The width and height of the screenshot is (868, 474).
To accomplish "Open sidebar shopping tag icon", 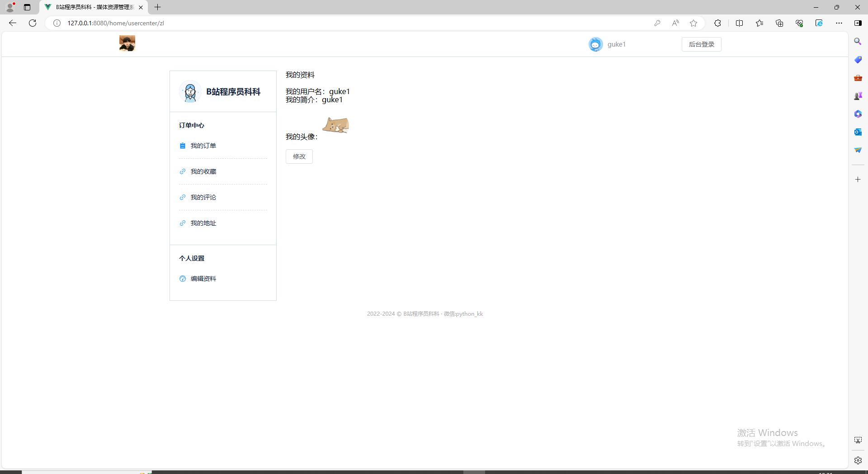I will [858, 60].
